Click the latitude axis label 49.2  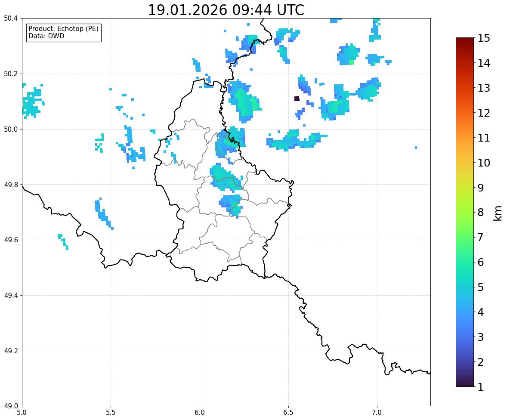point(11,351)
